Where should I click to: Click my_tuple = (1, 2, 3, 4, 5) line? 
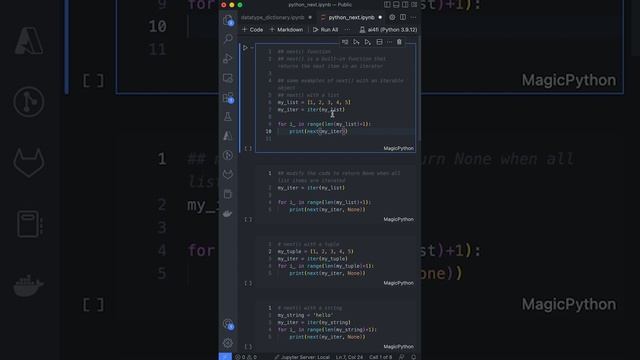(x=316, y=251)
